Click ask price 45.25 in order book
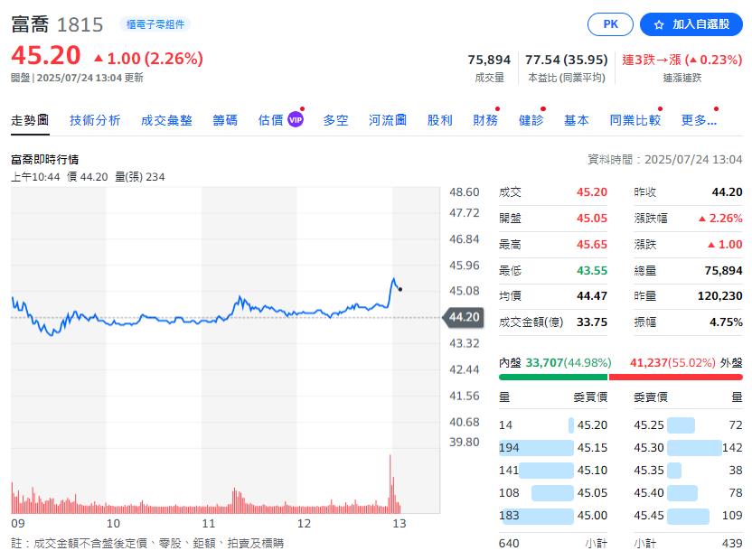The image size is (752, 560). click(x=649, y=425)
